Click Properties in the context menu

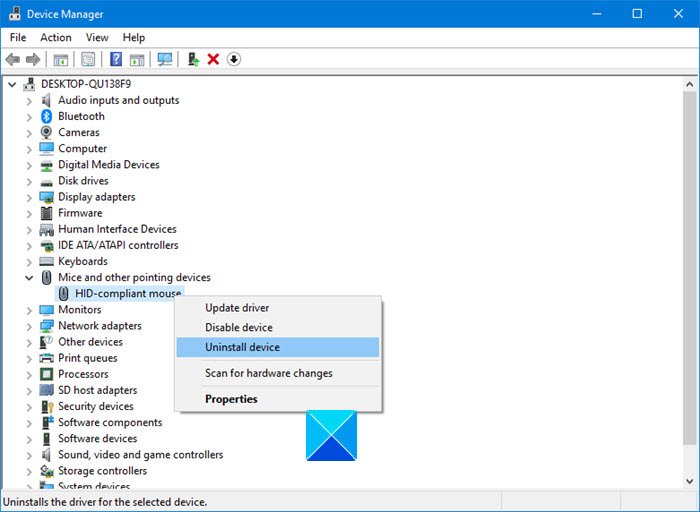pos(231,399)
